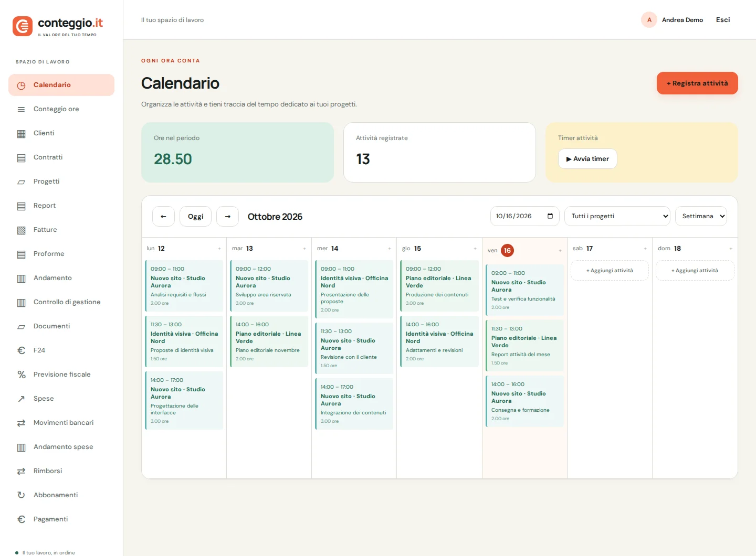Go to previous week arrow

163,216
